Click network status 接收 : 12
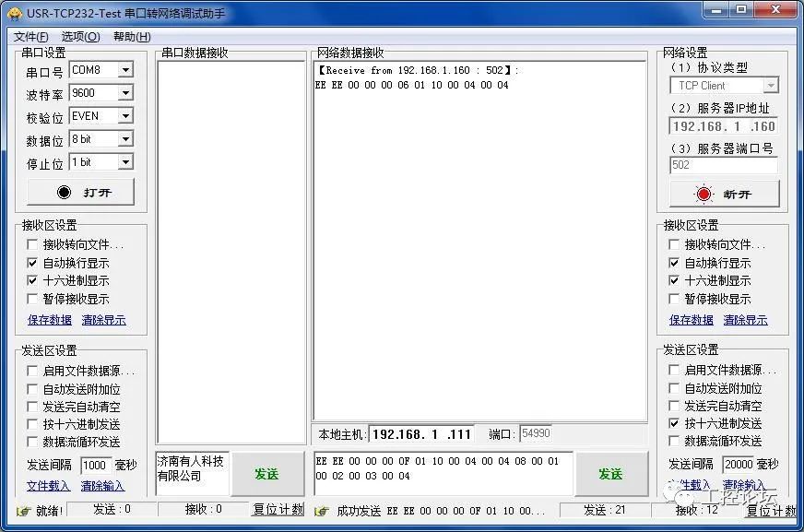 696,510
